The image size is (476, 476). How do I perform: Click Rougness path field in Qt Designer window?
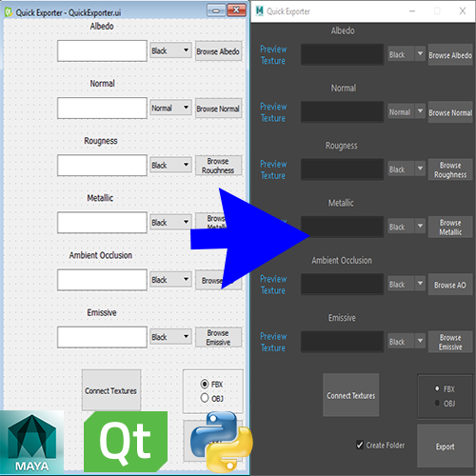click(x=102, y=166)
